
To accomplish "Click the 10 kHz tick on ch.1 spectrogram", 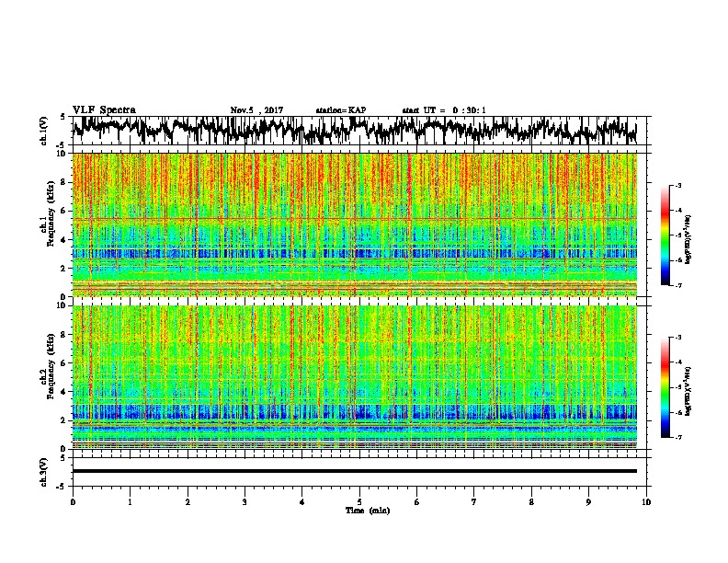I will 63,154.
